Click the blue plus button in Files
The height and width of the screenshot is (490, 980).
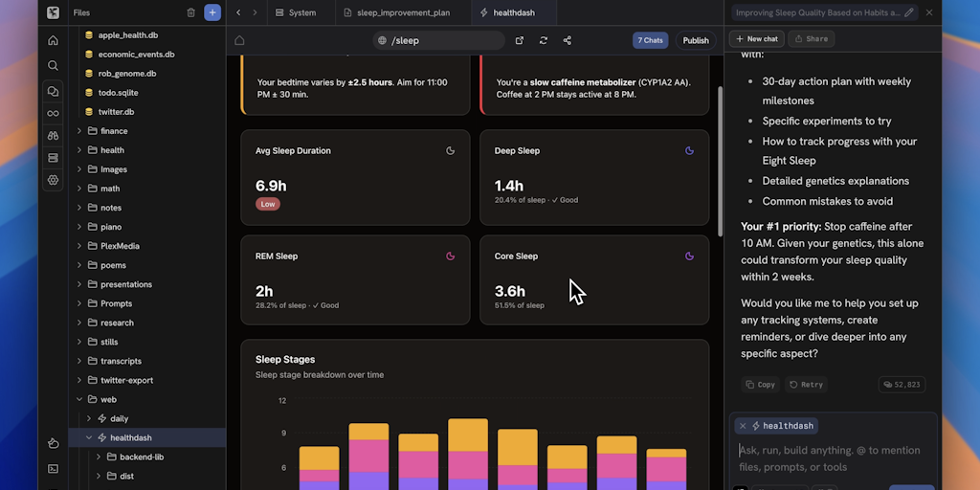(x=212, y=12)
